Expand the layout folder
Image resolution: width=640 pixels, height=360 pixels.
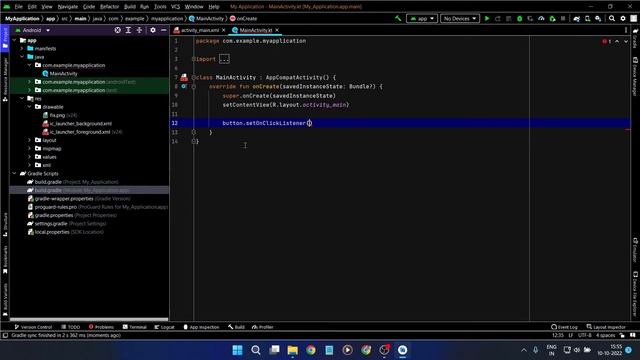tap(29, 140)
